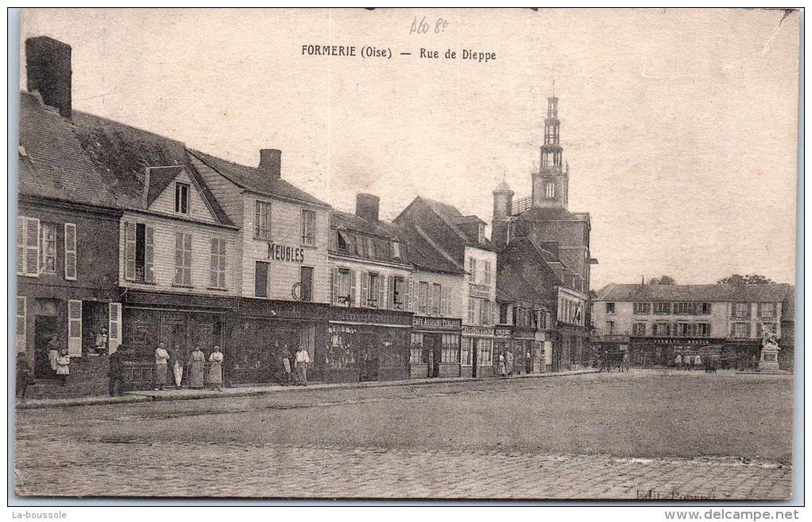Click the www.delcampe.net watermark text
812x522 pixels.
pos(731,515)
